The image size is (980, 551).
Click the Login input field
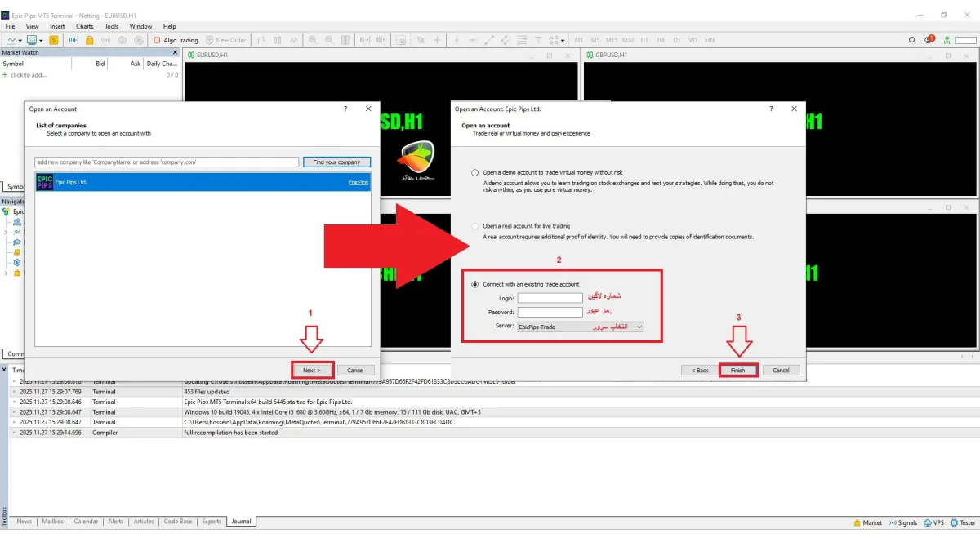click(x=550, y=298)
